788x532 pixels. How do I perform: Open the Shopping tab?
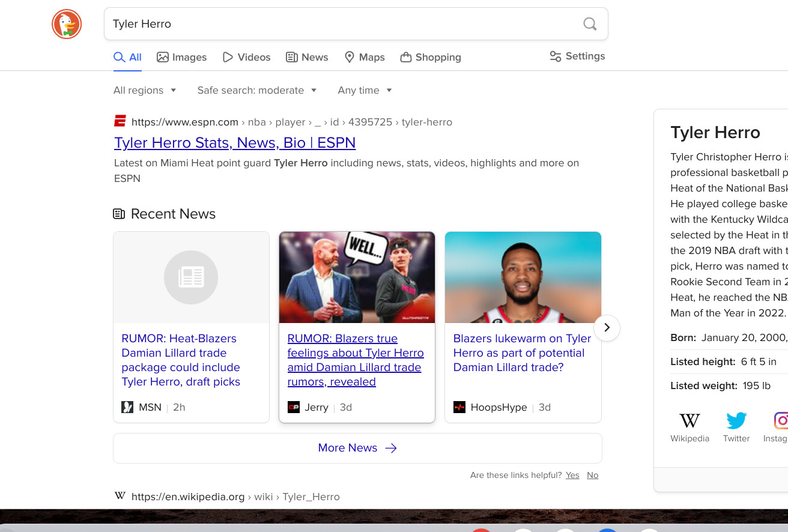click(431, 58)
